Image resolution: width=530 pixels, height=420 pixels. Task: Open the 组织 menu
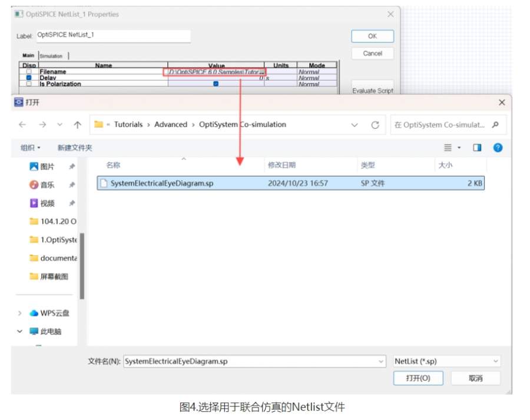(31, 148)
